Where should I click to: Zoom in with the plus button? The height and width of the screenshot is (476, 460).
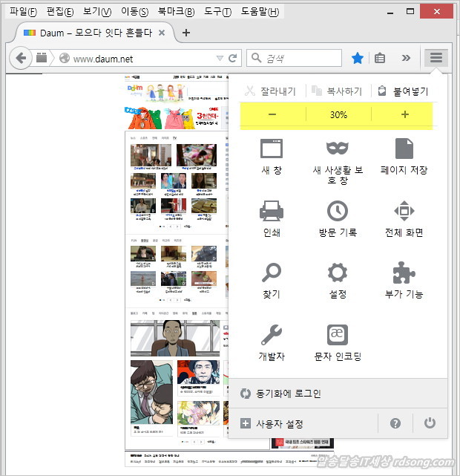[x=404, y=115]
